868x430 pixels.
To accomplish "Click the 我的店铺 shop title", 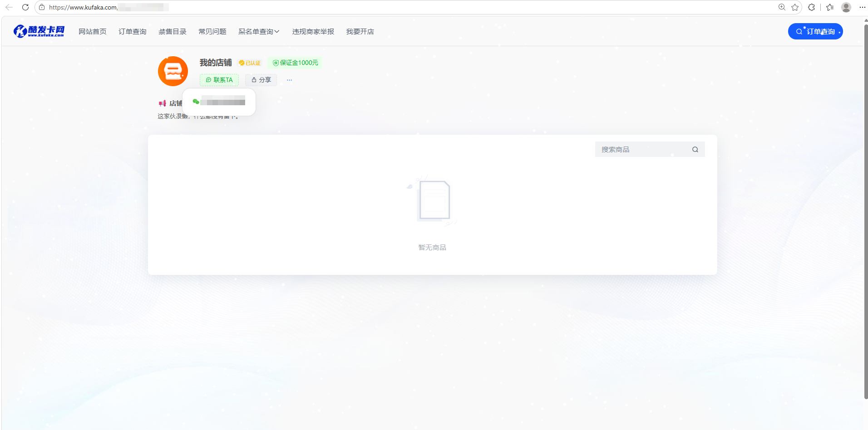I will (216, 63).
